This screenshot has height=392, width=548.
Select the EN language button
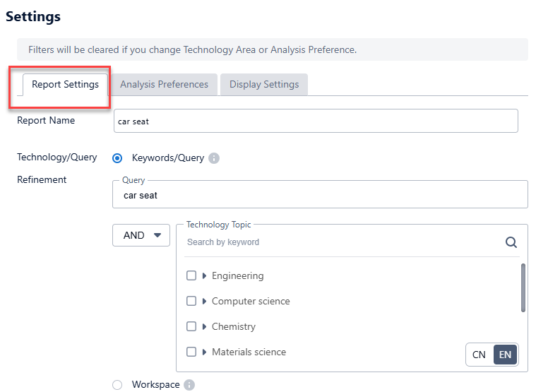click(505, 355)
